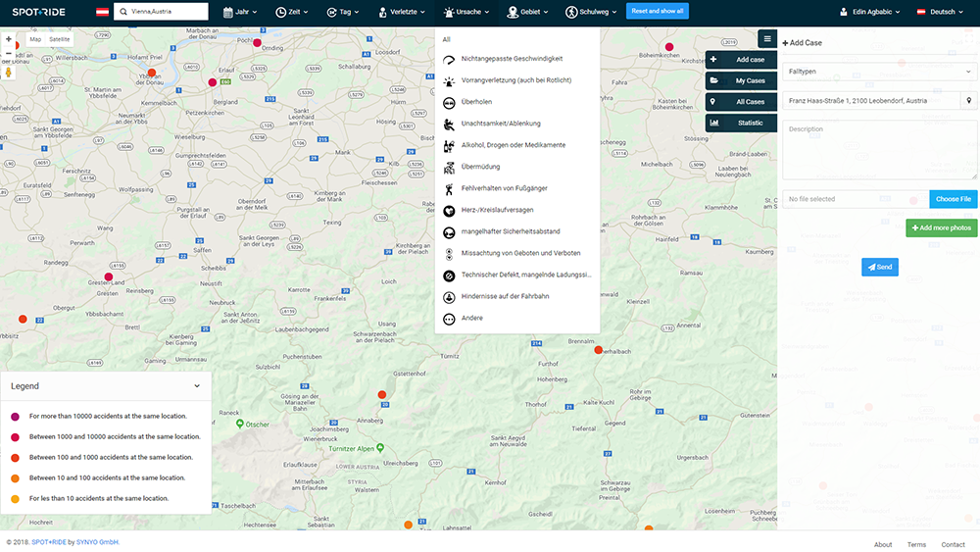Switch map to Map view
The height and width of the screenshot is (552, 980).
coord(35,39)
